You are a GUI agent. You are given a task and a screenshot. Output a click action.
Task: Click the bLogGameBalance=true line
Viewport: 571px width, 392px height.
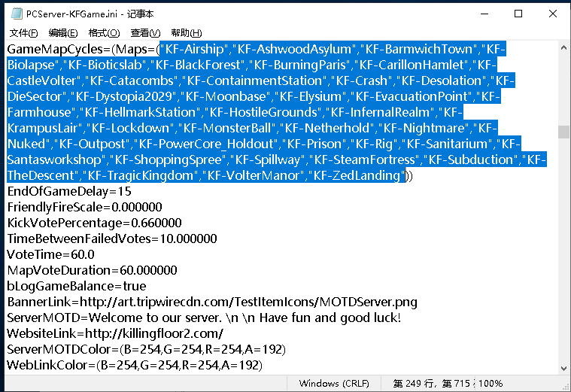coord(77,286)
